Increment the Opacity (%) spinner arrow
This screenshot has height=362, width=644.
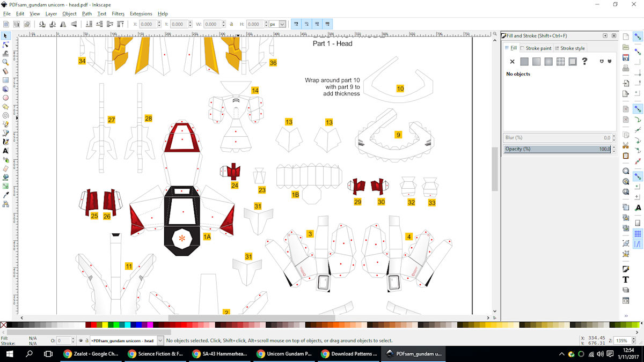tap(614, 147)
